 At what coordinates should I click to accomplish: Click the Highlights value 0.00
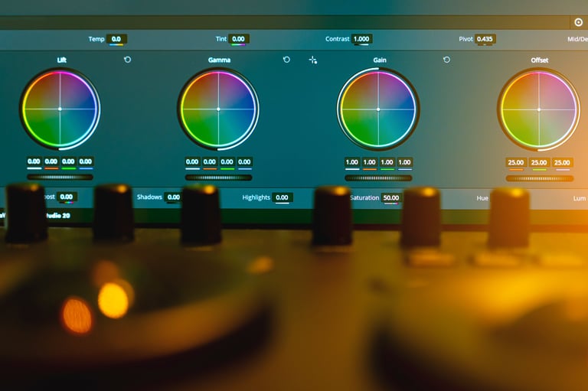(x=282, y=197)
